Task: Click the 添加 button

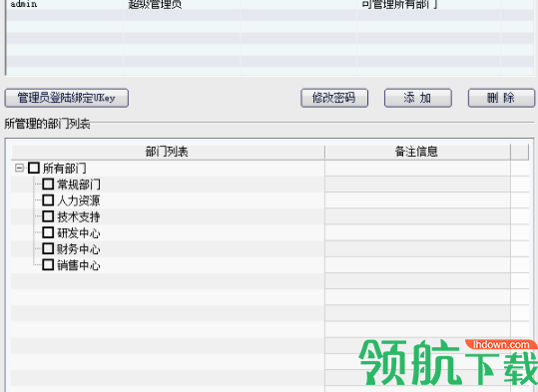Action: (418, 98)
